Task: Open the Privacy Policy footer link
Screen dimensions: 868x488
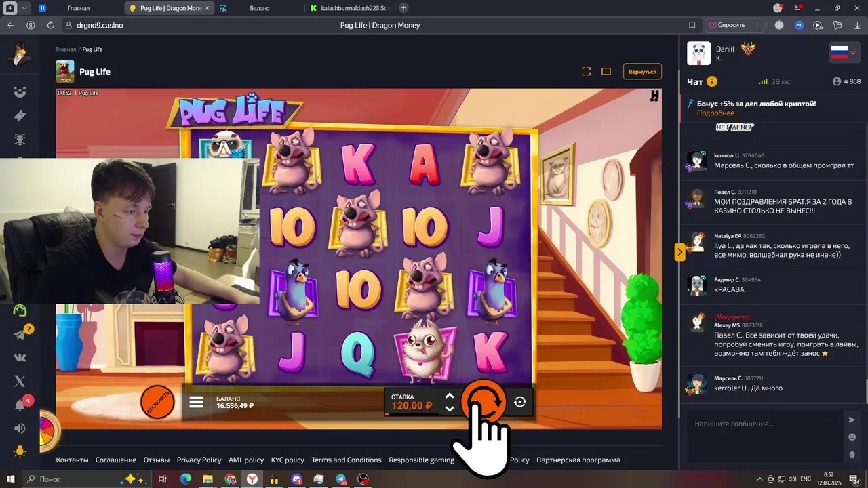Action: [199, 460]
